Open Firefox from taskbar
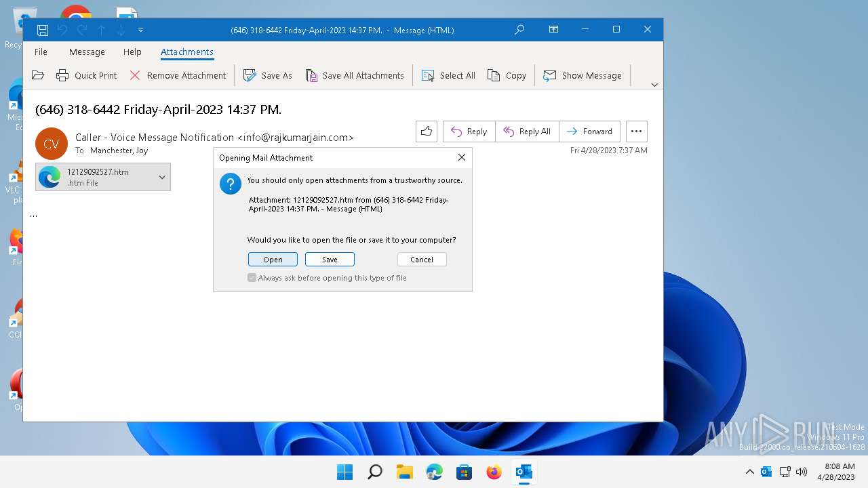 (x=494, y=472)
